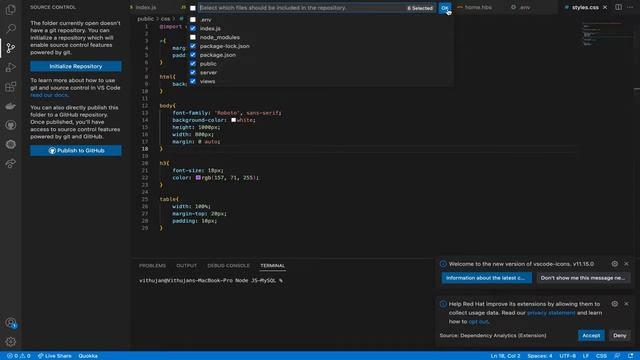Switch to the Problems panel tab
This screenshot has width=640, height=360.
152,266
